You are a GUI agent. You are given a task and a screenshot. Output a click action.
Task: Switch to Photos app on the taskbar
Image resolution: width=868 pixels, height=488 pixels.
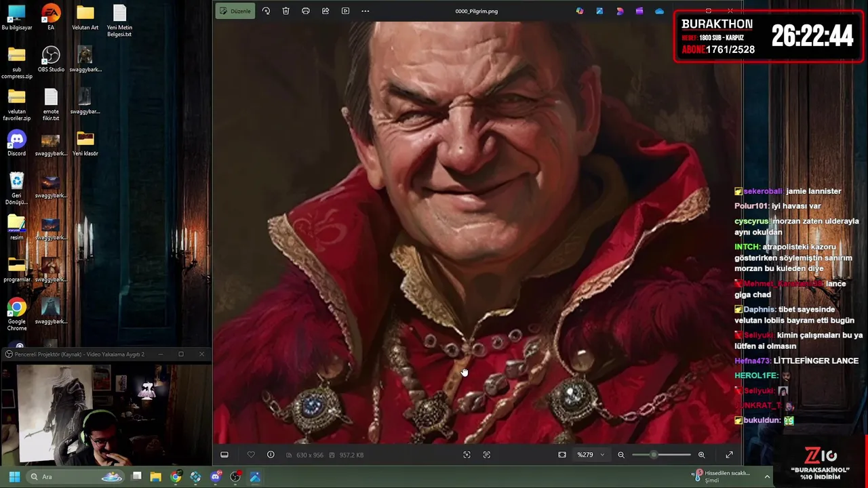[255, 476]
